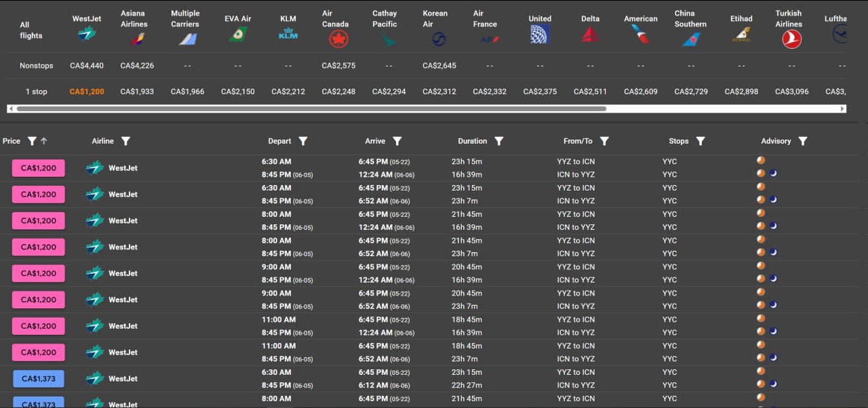Image resolution: width=868 pixels, height=408 pixels.
Task: Select the Air France logo
Action: (490, 39)
